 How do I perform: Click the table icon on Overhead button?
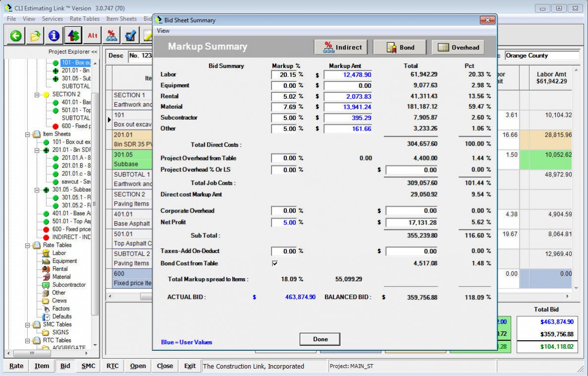(443, 47)
